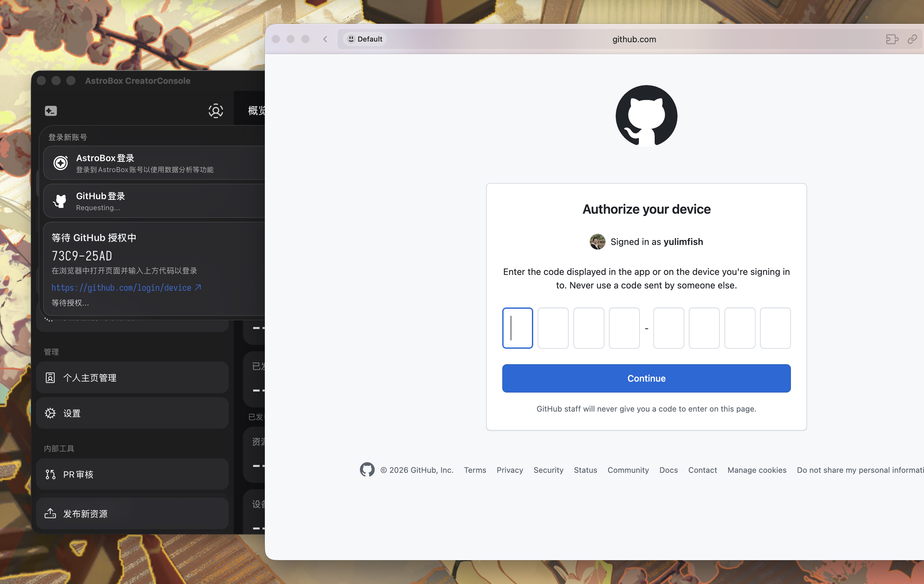Screen dimensions: 924x584
Task: Click the 登录新账号 section label
Action: [68, 137]
